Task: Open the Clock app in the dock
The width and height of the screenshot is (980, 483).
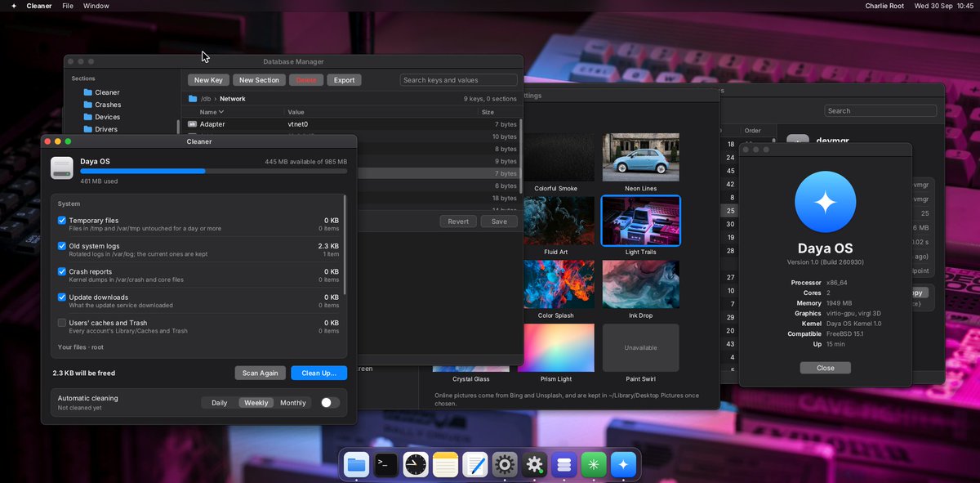Action: pos(415,464)
